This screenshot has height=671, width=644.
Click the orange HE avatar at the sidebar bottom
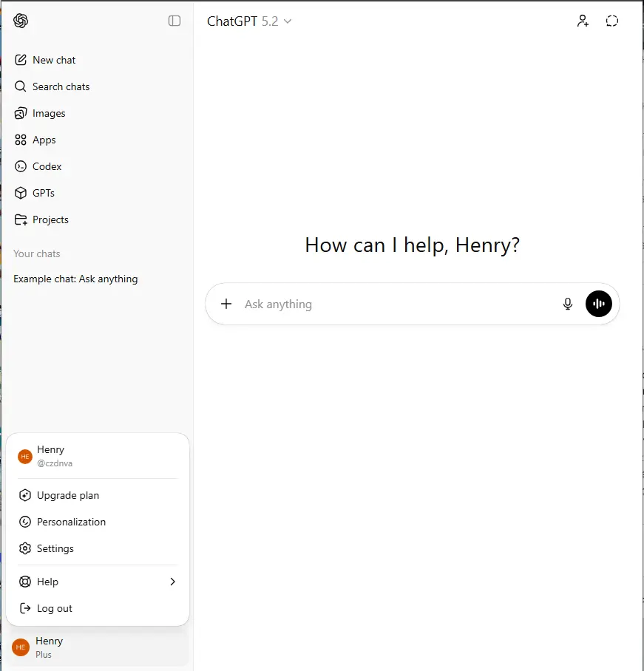[21, 647]
